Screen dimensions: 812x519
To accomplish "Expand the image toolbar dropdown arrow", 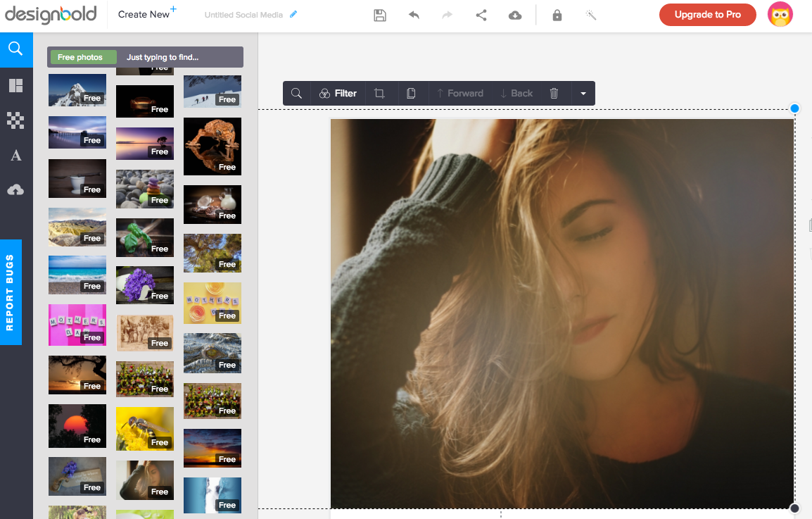I will click(583, 94).
